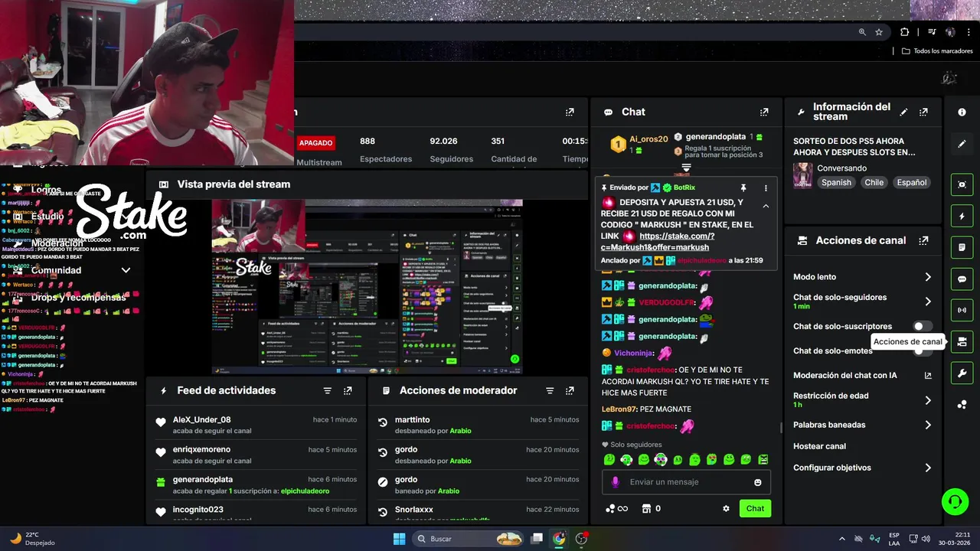Screen dimensions: 980x551
Task: Click the Español tag
Action: pyautogui.click(x=912, y=182)
